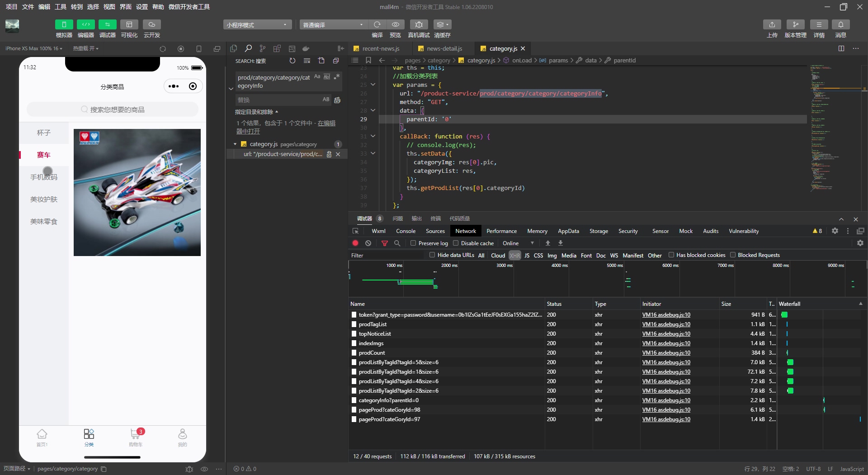The height and width of the screenshot is (475, 868).
Task: Click the preview eye icon
Action: pyautogui.click(x=396, y=24)
